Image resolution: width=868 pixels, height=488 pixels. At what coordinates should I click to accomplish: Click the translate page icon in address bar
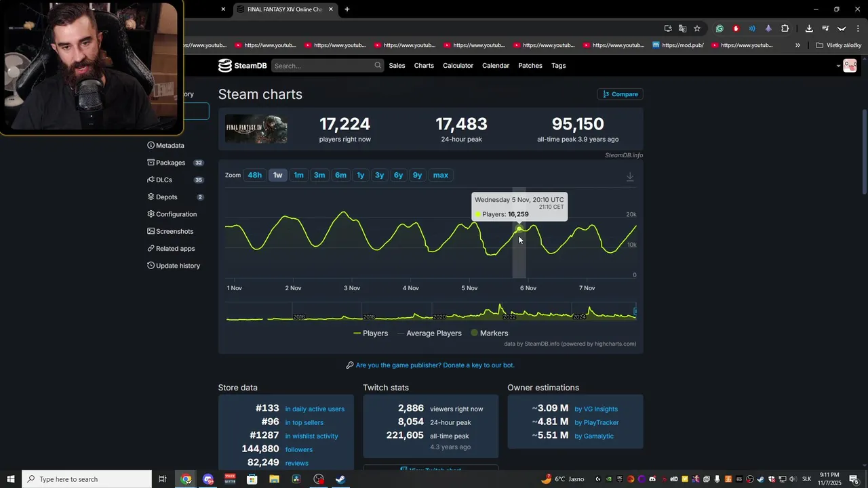click(x=682, y=28)
